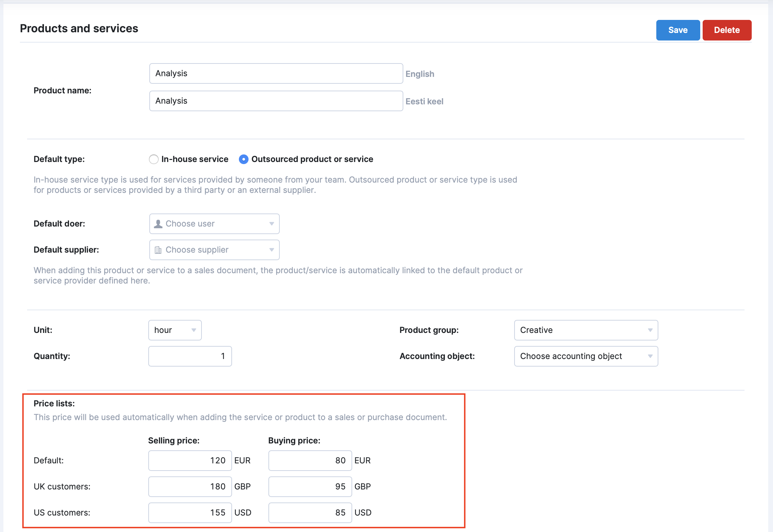Screen dimensions: 773x532
Task: Click the building icon in supplier field
Action: (158, 250)
